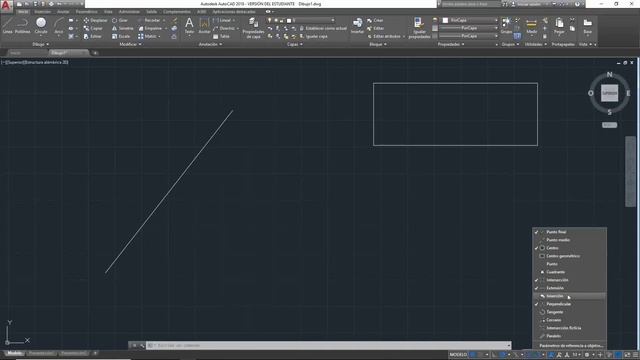Screen dimensions: 640x360
Task: Add a new drawing file tab
Action: (x=95, y=53)
